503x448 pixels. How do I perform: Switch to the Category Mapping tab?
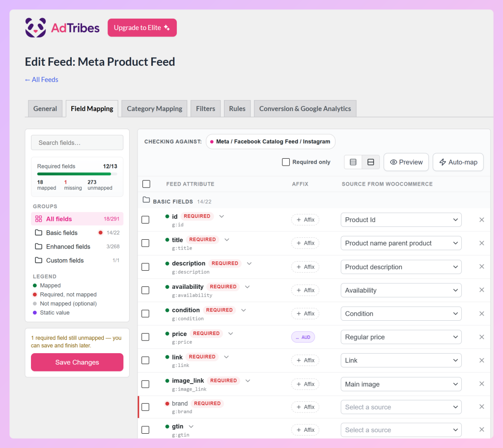[155, 109]
